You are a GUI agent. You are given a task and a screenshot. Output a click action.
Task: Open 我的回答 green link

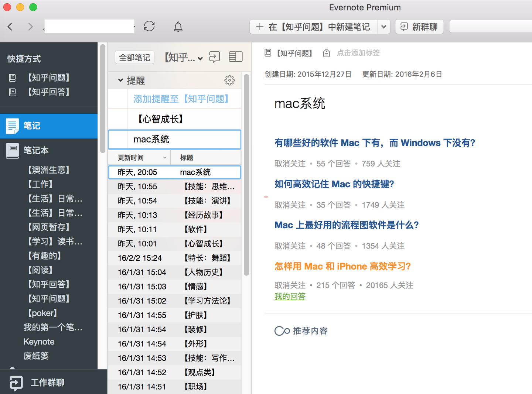click(290, 296)
